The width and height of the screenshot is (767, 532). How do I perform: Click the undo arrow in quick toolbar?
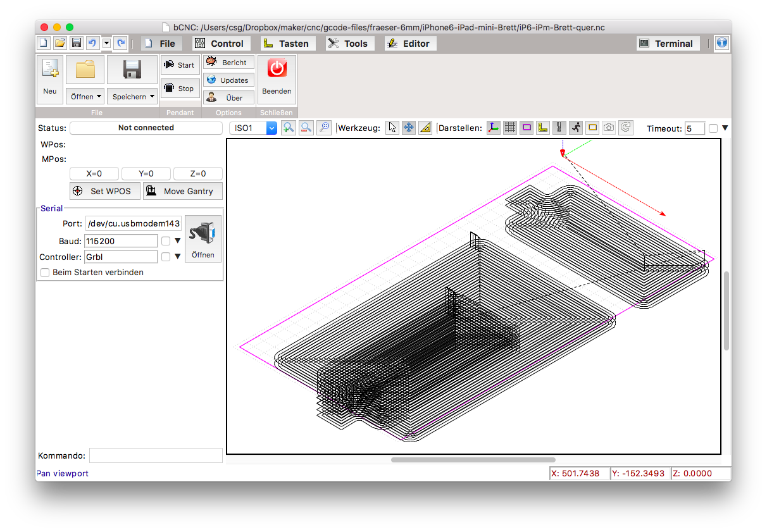pyautogui.click(x=92, y=43)
